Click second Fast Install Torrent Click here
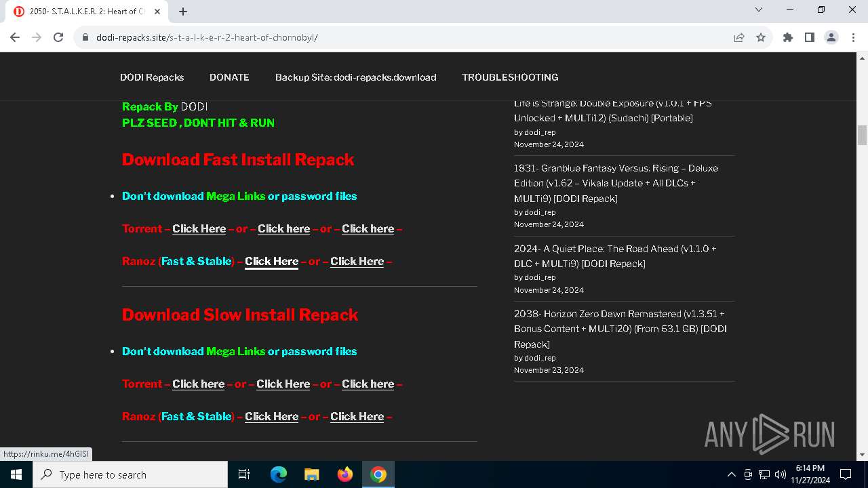The height and width of the screenshot is (488, 868). [x=283, y=229]
